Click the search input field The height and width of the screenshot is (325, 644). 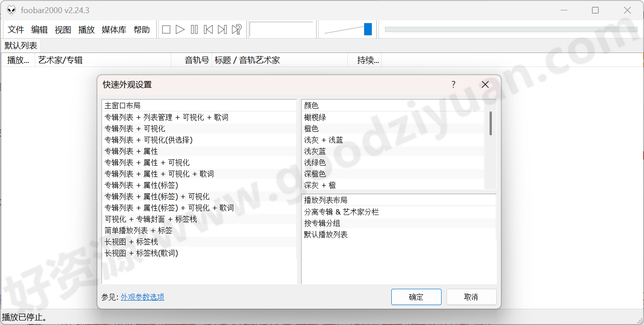(x=282, y=29)
